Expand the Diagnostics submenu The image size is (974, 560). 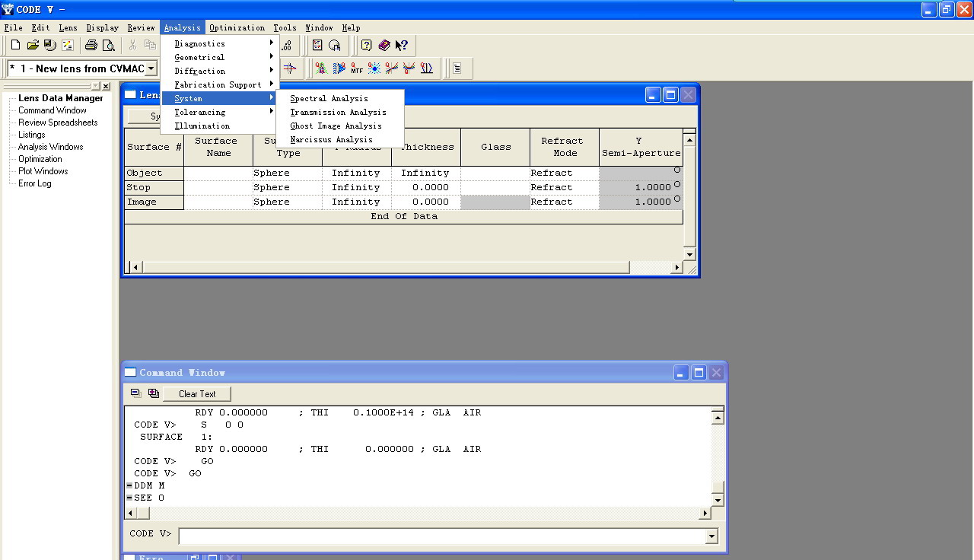(219, 43)
